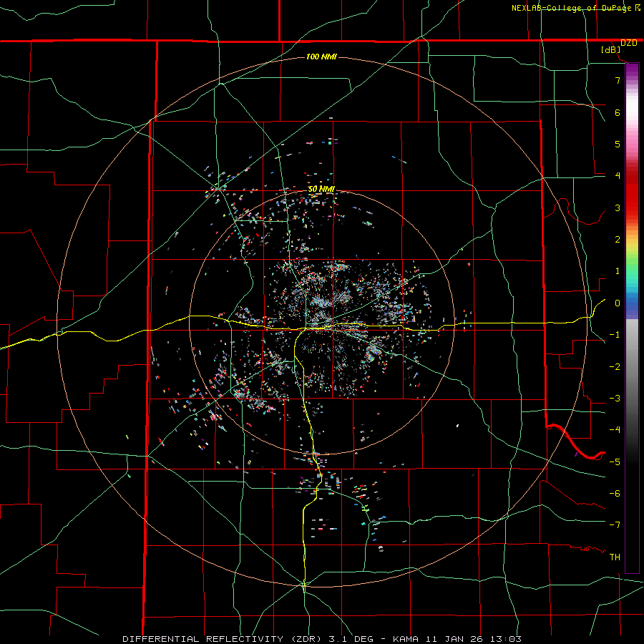Click the 3.1 DEG elevation text
644x644 pixels.
click(351, 639)
